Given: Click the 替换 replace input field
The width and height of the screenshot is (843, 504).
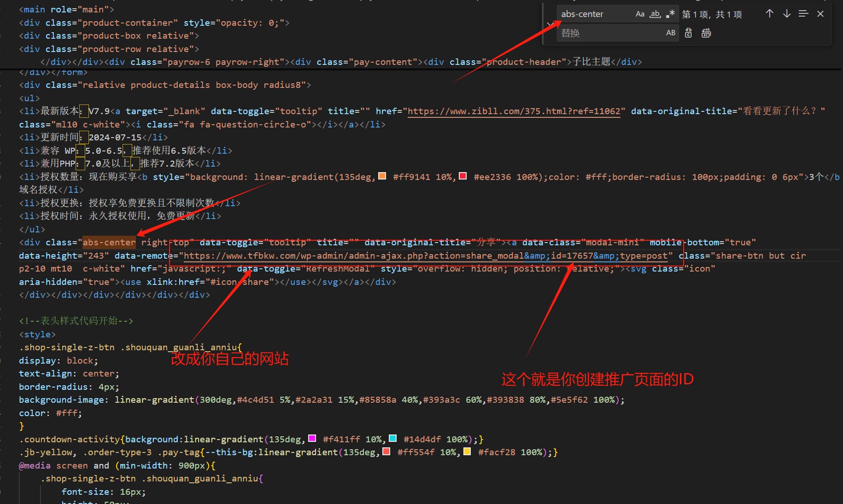Looking at the screenshot, I should tap(610, 33).
